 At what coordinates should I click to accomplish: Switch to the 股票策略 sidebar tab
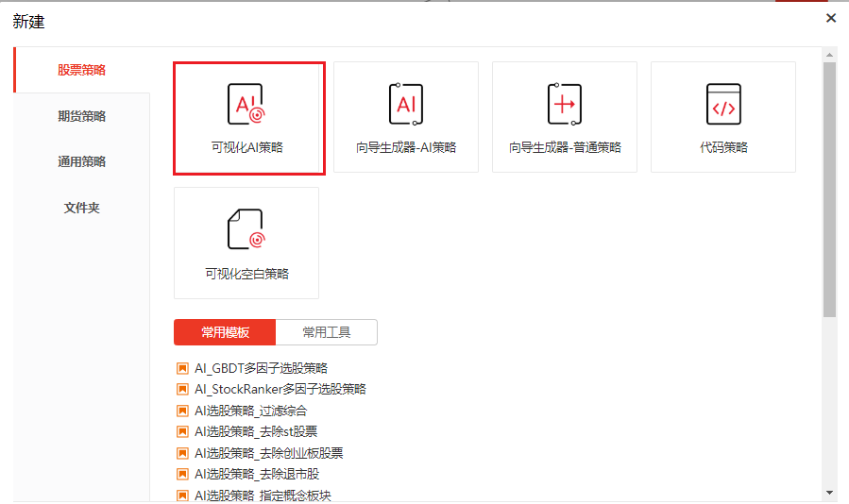pyautogui.click(x=82, y=70)
